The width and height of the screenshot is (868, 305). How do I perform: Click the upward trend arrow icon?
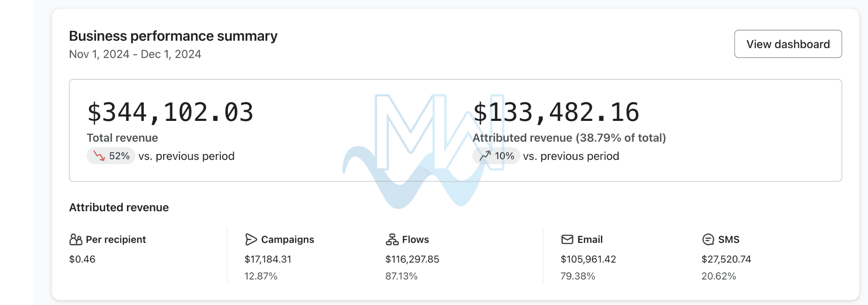coord(485,156)
